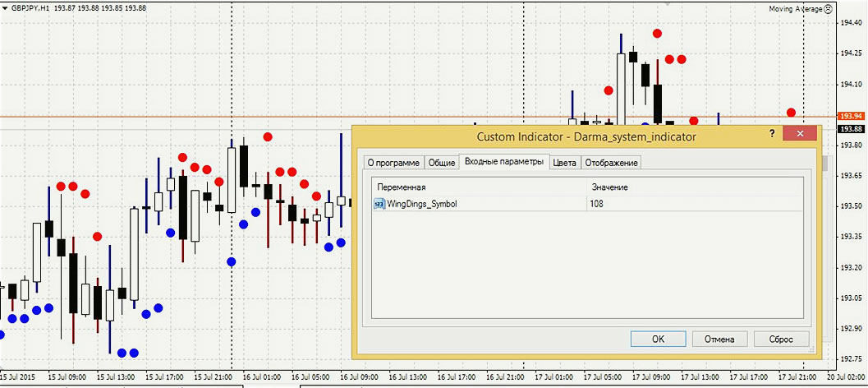
Task: Click the WingDings_Symbol integer type icon
Action: point(379,204)
